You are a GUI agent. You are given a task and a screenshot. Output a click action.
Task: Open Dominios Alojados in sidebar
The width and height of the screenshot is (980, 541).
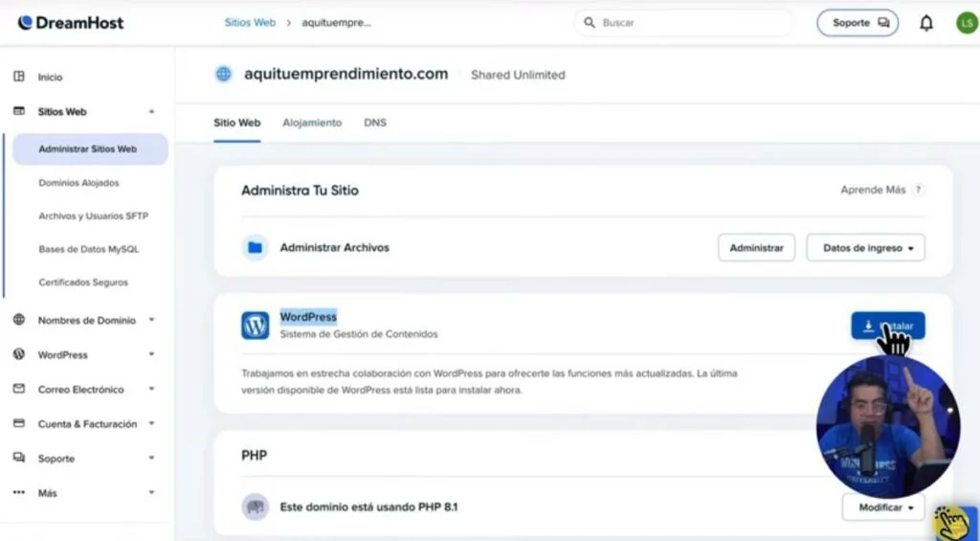click(78, 183)
